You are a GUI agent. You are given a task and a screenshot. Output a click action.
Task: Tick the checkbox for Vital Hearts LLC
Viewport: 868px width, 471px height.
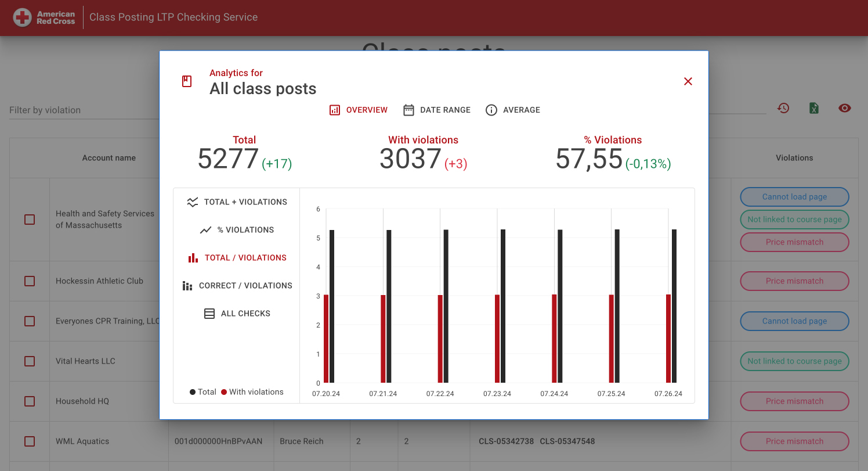point(30,361)
